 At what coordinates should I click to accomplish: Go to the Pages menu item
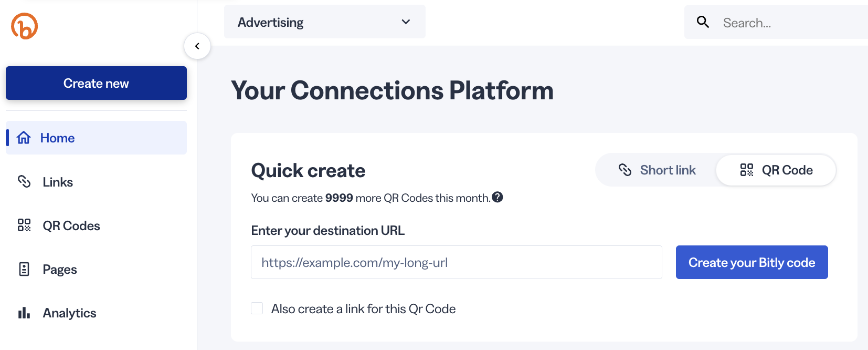(x=60, y=270)
